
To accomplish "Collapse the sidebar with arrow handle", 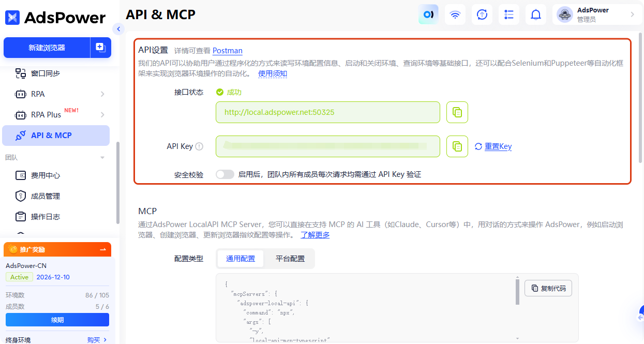I will tap(119, 29).
